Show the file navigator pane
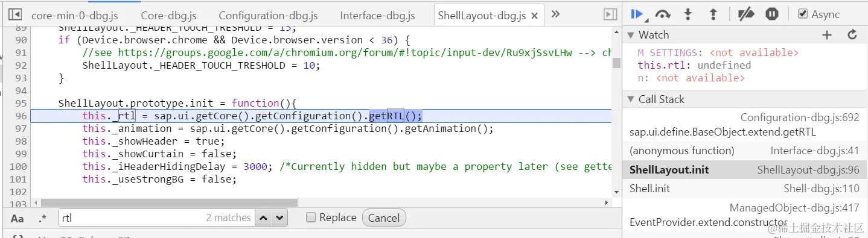The image size is (868, 238). tap(15, 14)
